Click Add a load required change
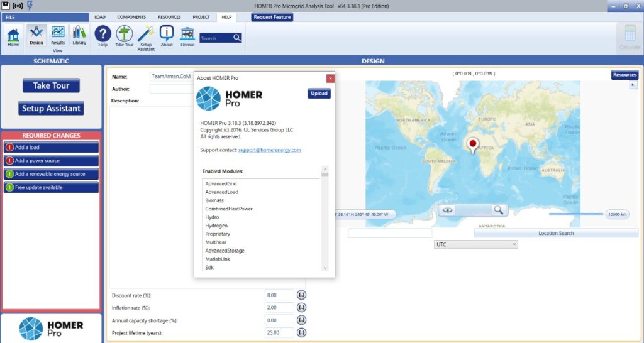Screen dimensions: 644x343 (52, 147)
